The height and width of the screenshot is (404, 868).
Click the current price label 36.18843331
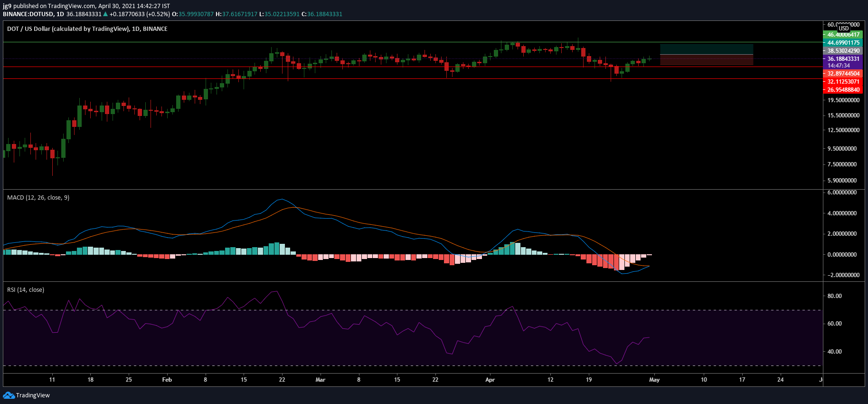(843, 59)
